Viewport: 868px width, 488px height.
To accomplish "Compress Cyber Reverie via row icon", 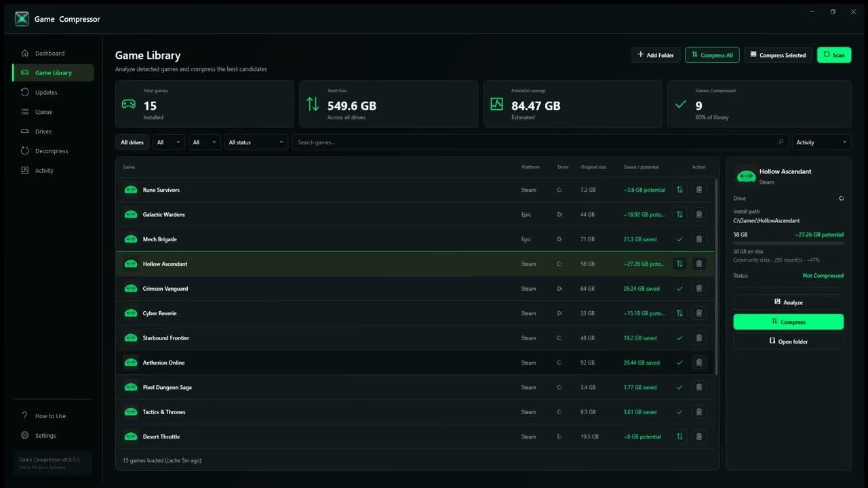I will (x=679, y=313).
